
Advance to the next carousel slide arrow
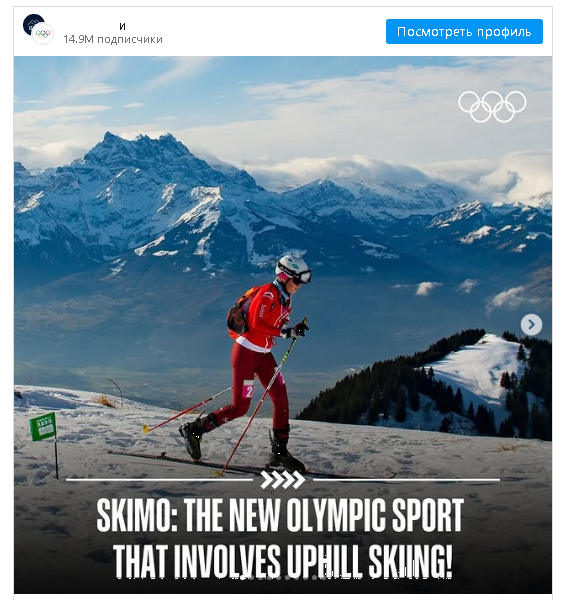pyautogui.click(x=531, y=324)
